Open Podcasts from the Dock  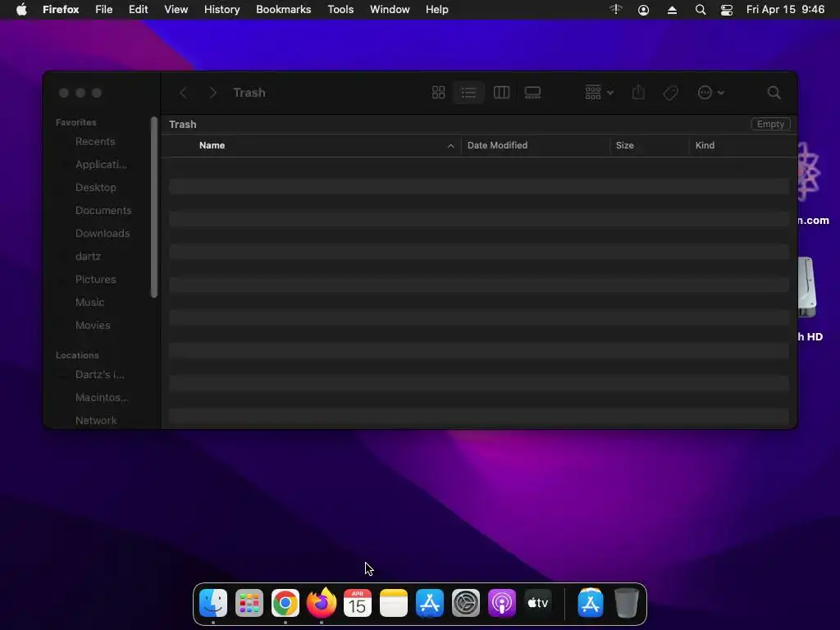click(502, 603)
